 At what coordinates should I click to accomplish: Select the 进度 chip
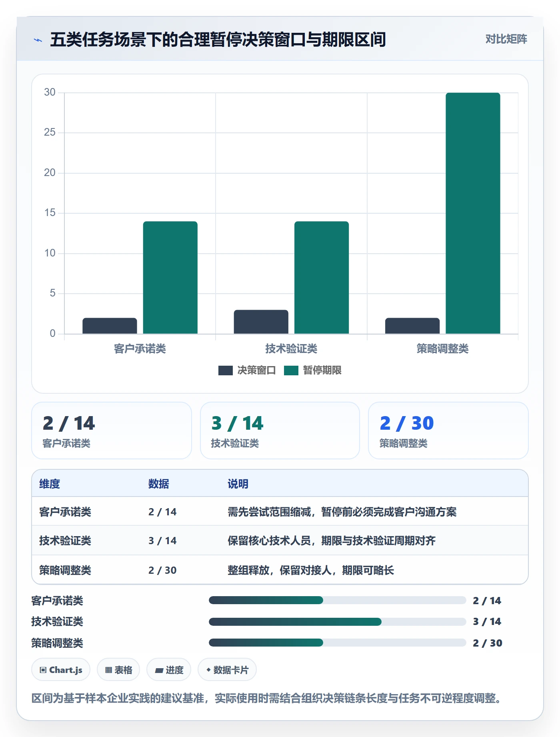coord(169,670)
